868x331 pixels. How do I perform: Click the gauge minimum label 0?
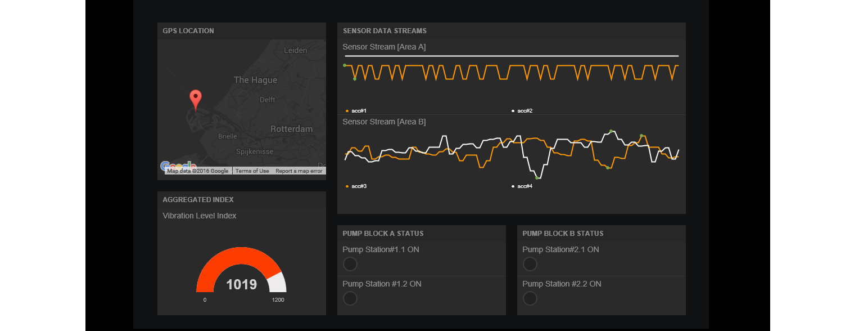pyautogui.click(x=205, y=300)
